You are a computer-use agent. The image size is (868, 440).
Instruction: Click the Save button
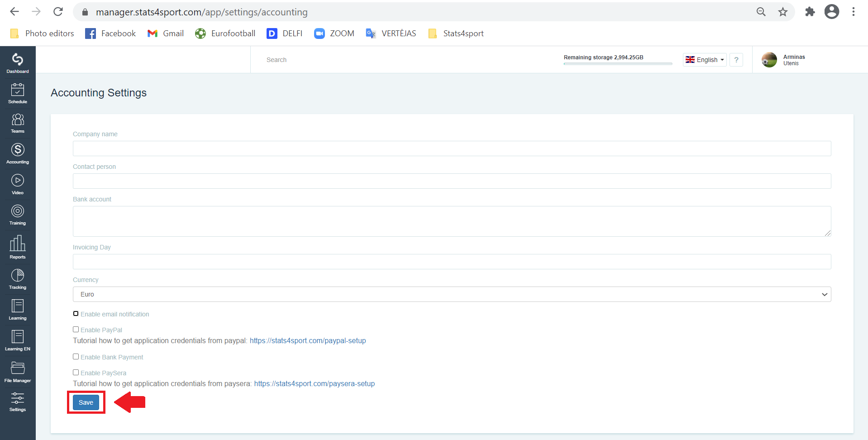click(x=86, y=402)
